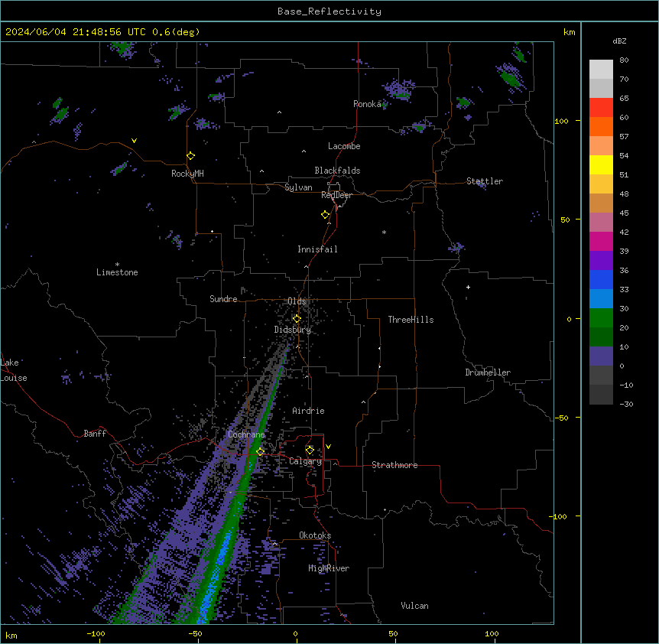Screen dimensions: 659x644
Task: Click the -30 value in dBZ legend
Action: (626, 405)
